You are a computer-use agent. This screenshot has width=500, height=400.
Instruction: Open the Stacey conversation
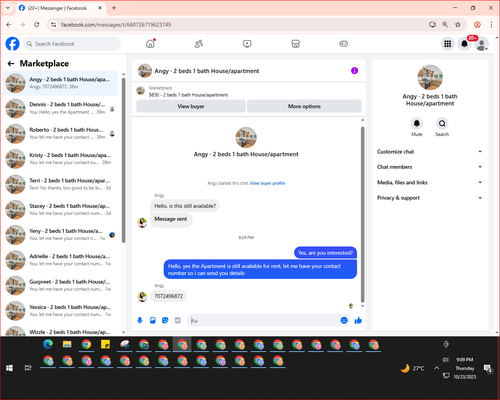pos(61,209)
